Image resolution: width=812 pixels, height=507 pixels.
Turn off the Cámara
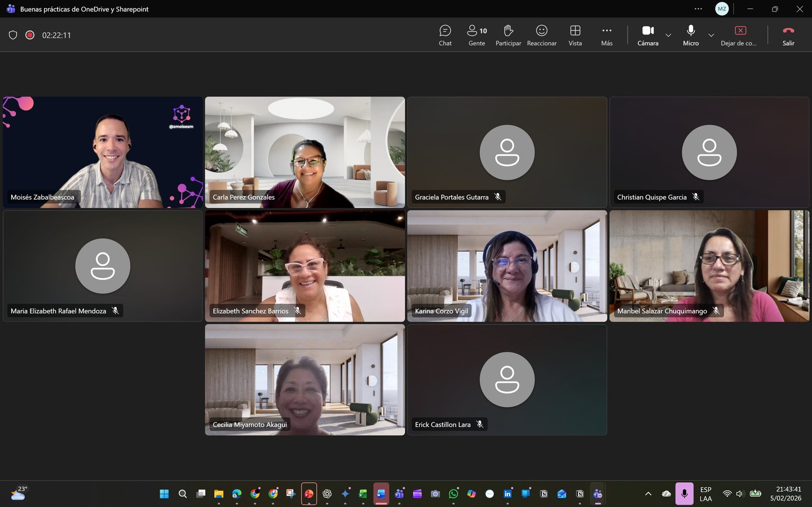[x=648, y=35]
